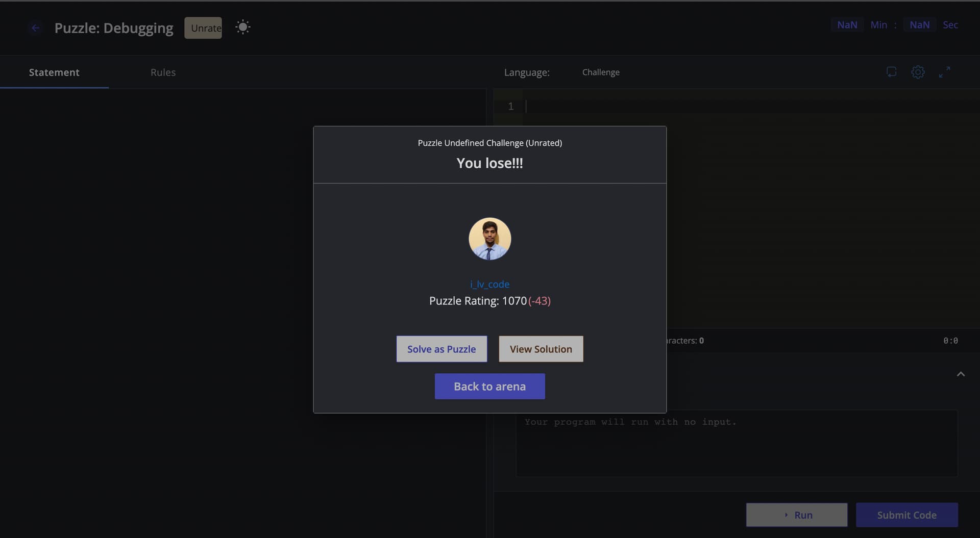Run the code with Run button
The image size is (980, 538).
tap(797, 515)
